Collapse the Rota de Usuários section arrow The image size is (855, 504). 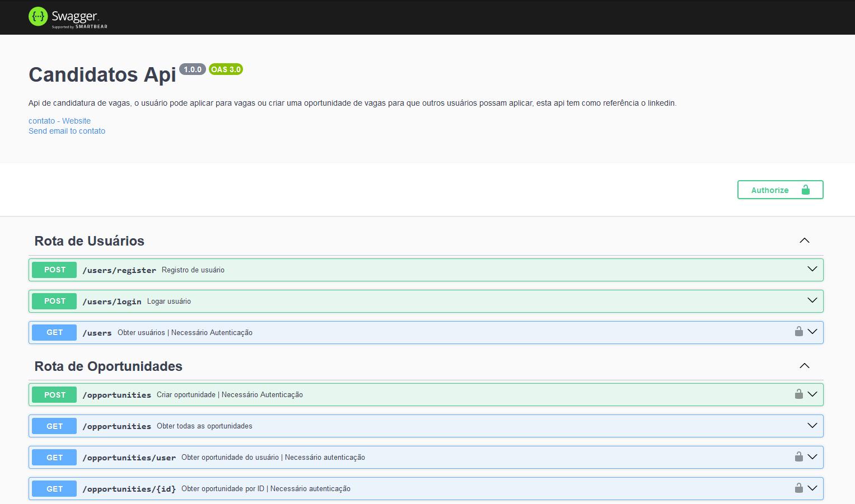pos(804,241)
